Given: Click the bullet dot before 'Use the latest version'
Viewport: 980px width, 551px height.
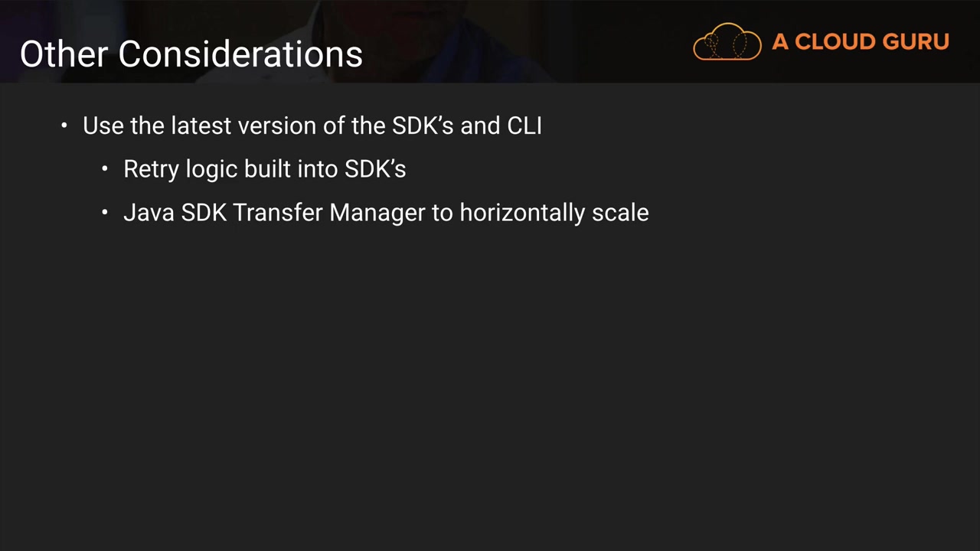Looking at the screenshot, I should coord(64,125).
